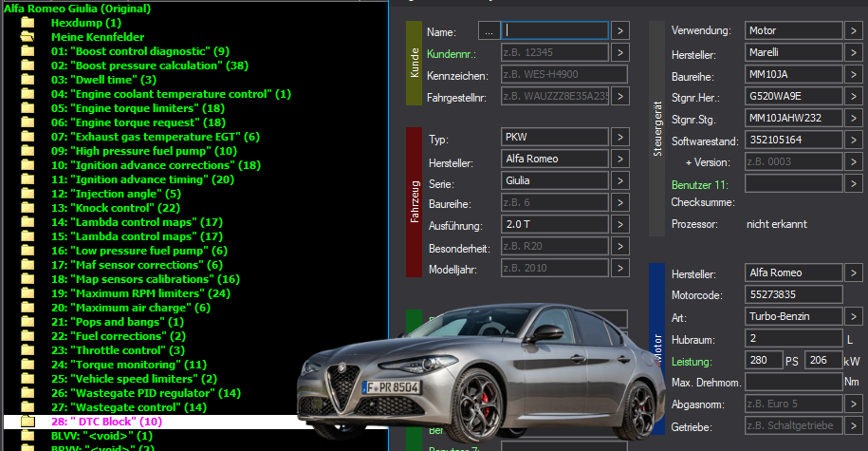Click folder icon for Pops and bangs
Screen dimensions: 868x451
(28, 322)
